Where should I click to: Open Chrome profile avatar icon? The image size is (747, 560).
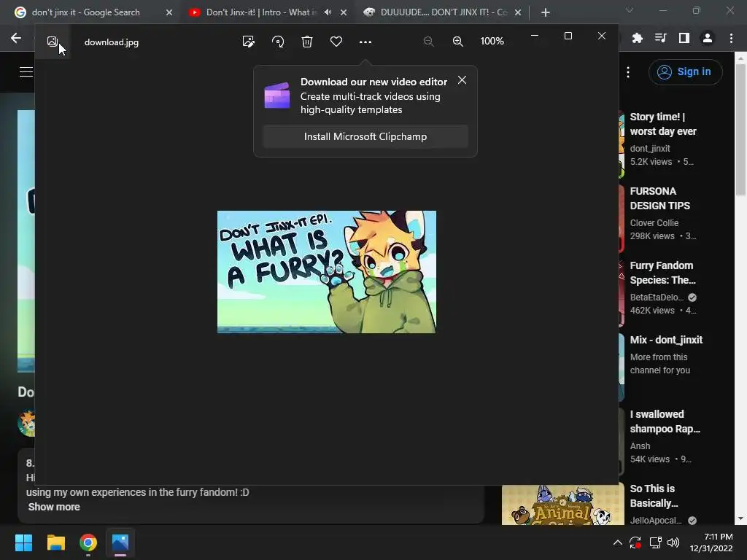point(708,38)
